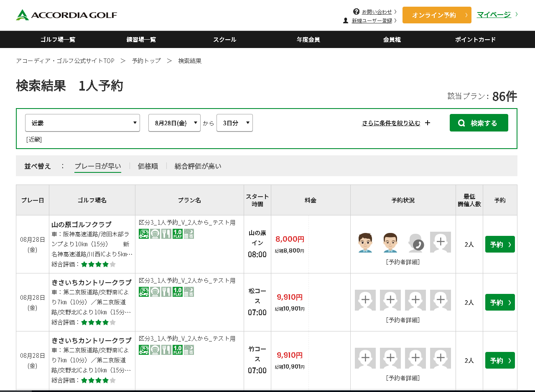
Task: Click the user icon beside 新規ユーザー登録
Action: tap(346, 20)
